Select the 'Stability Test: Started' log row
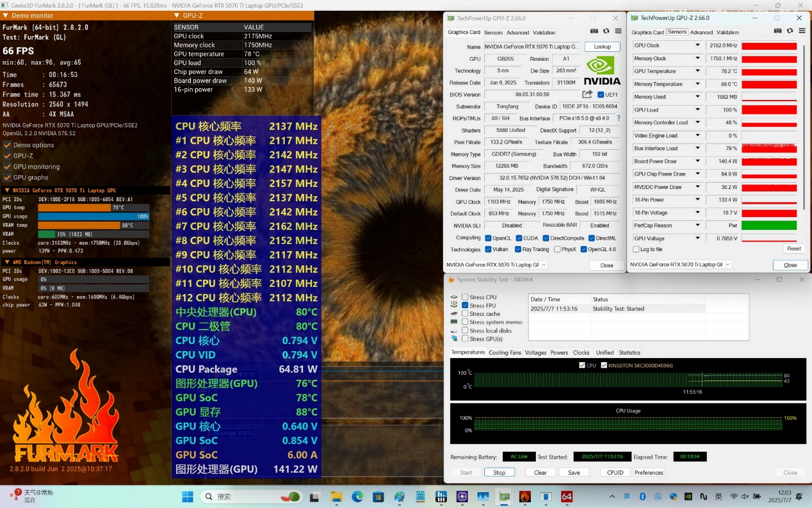 (616, 309)
